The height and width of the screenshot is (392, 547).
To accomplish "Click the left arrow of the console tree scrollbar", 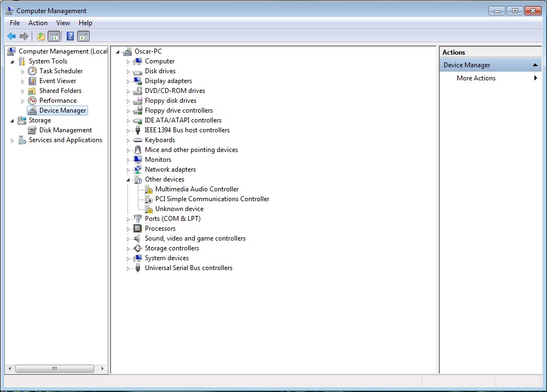I will pos(10,368).
